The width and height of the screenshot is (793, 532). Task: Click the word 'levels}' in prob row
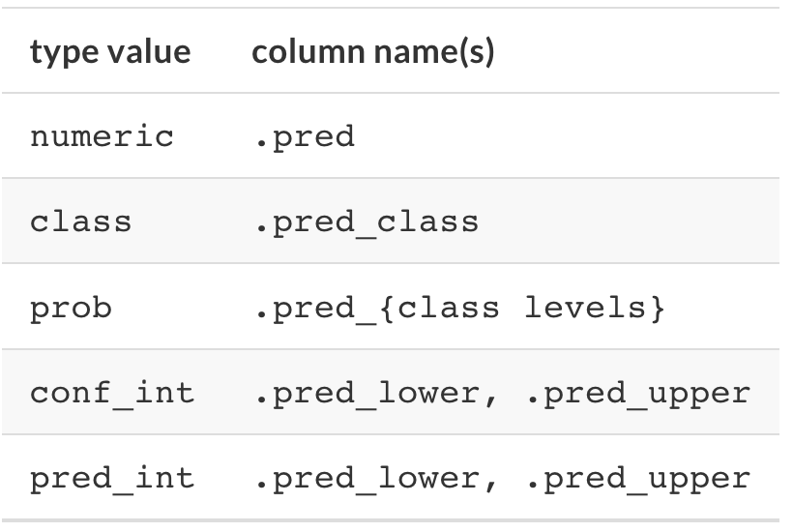tap(594, 308)
